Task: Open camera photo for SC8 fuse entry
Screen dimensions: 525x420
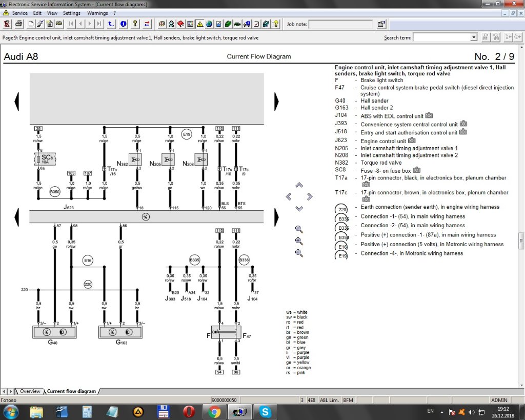Action: coord(417,170)
